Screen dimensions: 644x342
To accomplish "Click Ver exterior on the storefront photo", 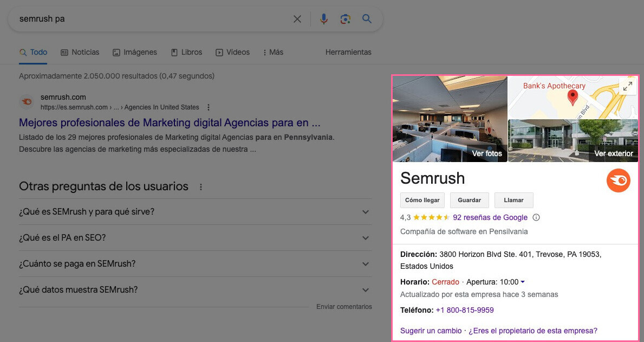I will (x=614, y=153).
